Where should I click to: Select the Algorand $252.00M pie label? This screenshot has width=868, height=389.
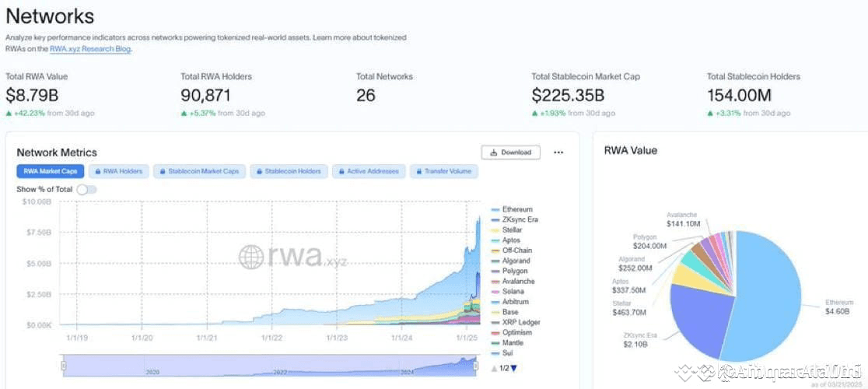[x=635, y=264]
